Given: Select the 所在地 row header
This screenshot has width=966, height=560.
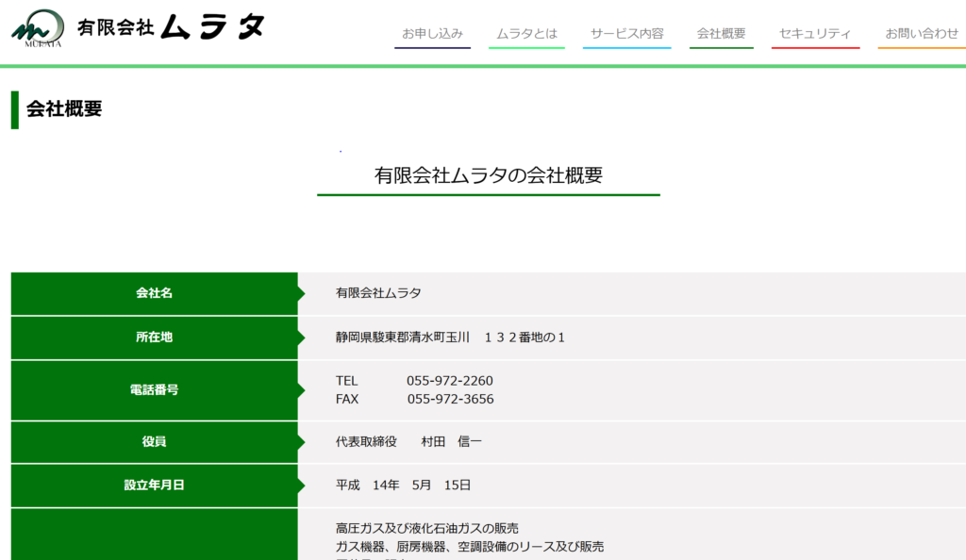Looking at the screenshot, I should pos(154,337).
